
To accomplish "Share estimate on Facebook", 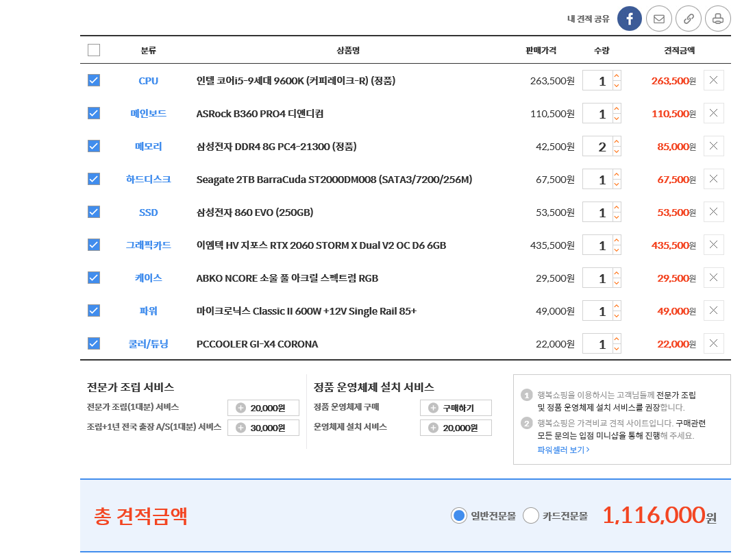I will point(629,19).
